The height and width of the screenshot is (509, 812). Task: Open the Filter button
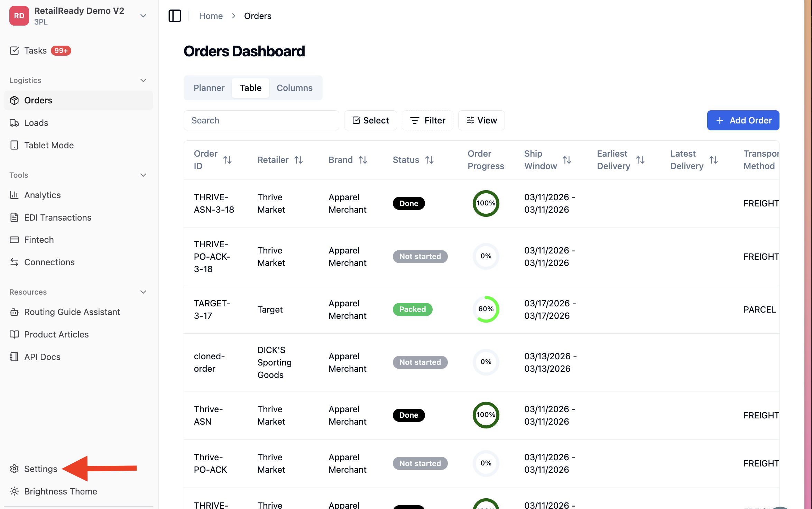(428, 120)
